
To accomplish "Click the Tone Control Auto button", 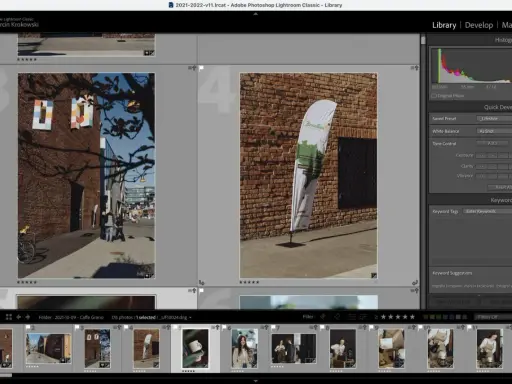I will (x=492, y=143).
